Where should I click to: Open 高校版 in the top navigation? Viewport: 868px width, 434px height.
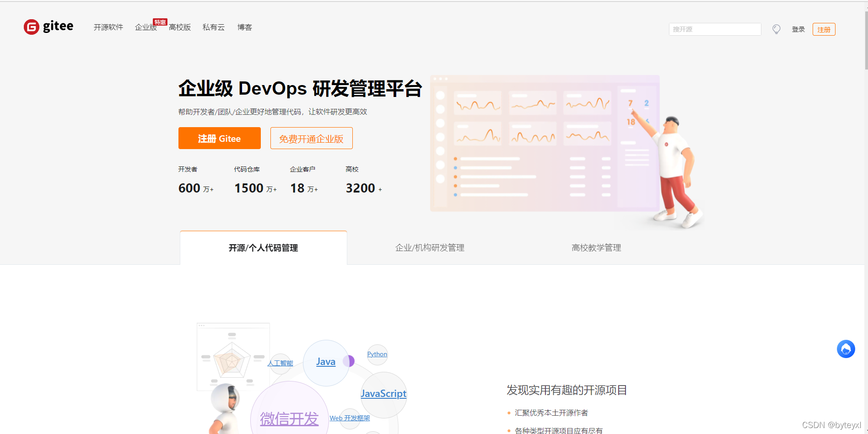point(180,27)
